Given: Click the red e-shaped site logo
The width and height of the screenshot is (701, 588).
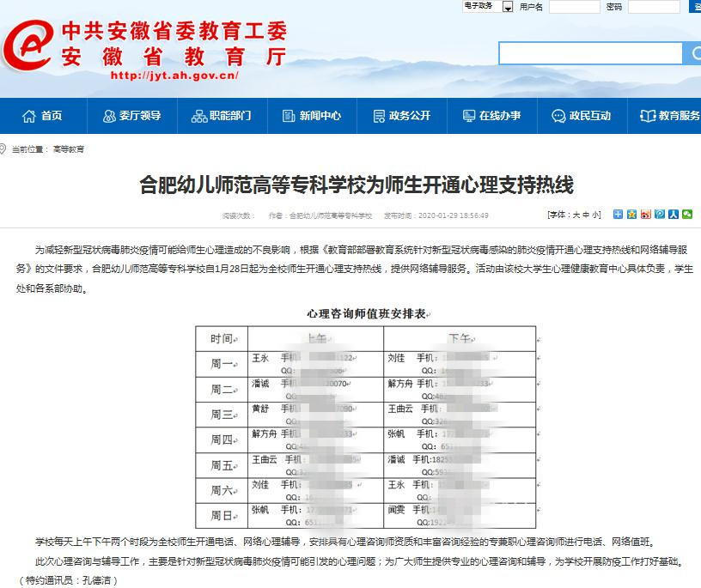Looking at the screenshot, I should click(27, 45).
